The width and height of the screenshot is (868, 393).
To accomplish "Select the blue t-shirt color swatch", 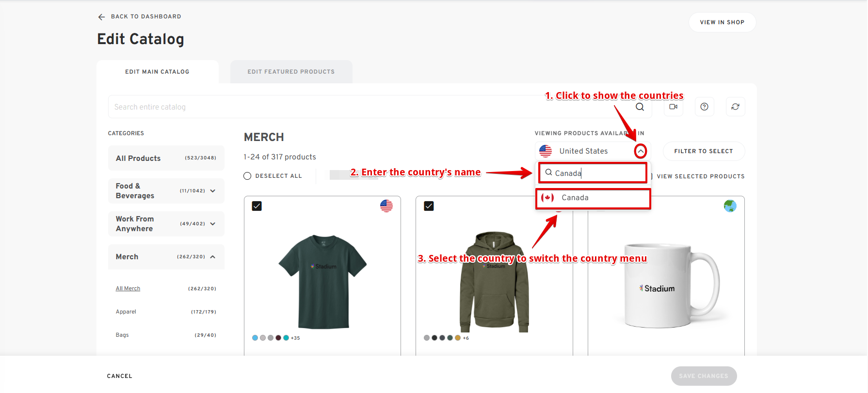I will pyautogui.click(x=255, y=338).
